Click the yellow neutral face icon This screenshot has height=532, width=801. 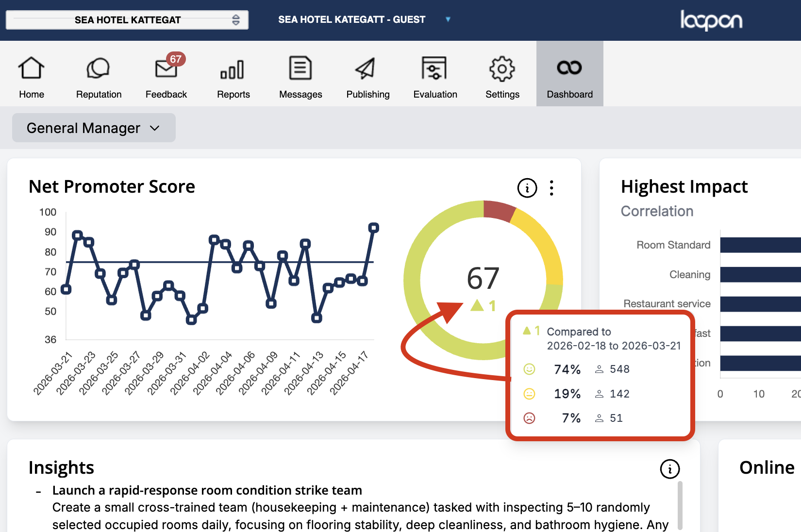click(x=529, y=394)
